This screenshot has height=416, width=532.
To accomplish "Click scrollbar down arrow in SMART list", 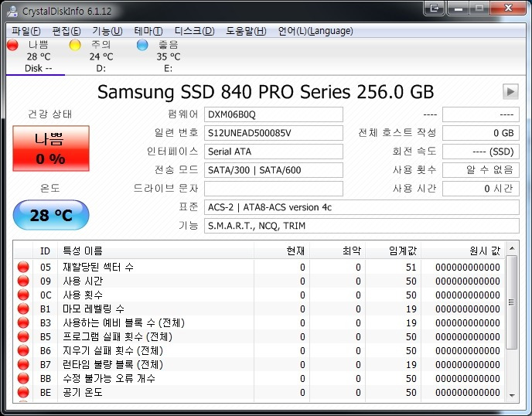I will 512,395.
